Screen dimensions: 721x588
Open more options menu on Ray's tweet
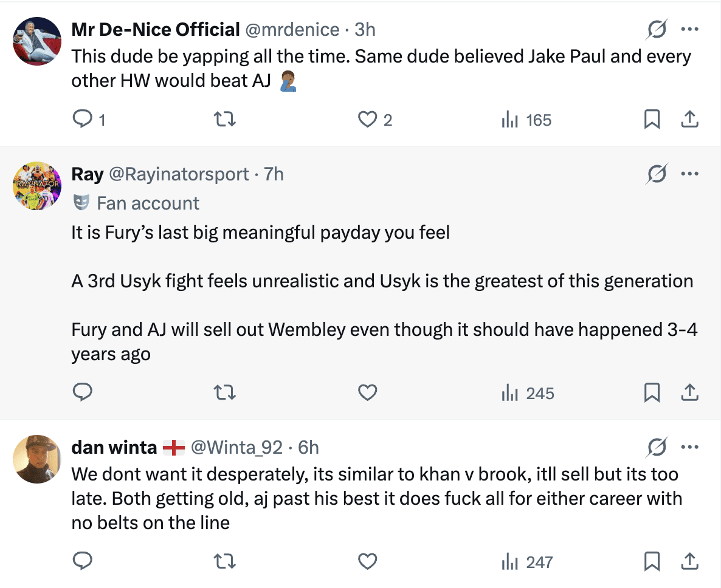tap(689, 174)
